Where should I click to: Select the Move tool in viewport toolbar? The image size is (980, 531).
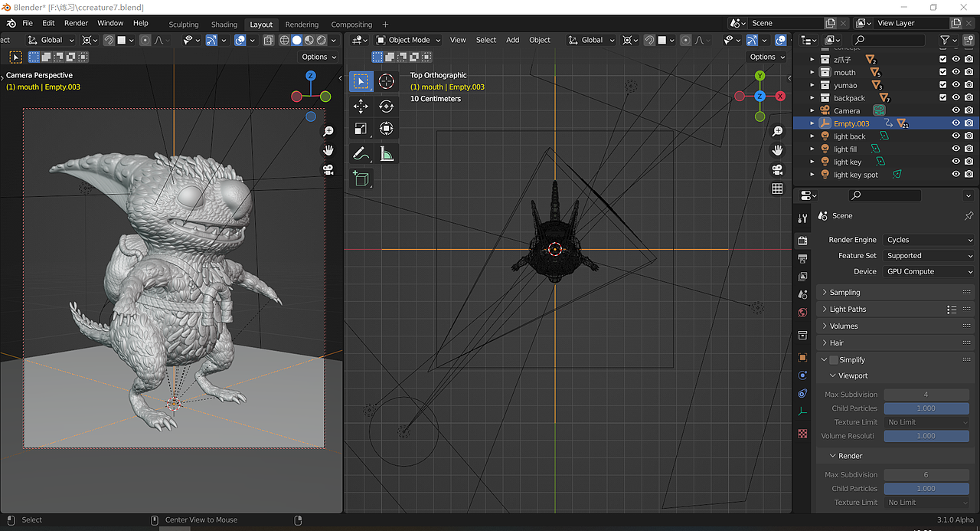(361, 107)
